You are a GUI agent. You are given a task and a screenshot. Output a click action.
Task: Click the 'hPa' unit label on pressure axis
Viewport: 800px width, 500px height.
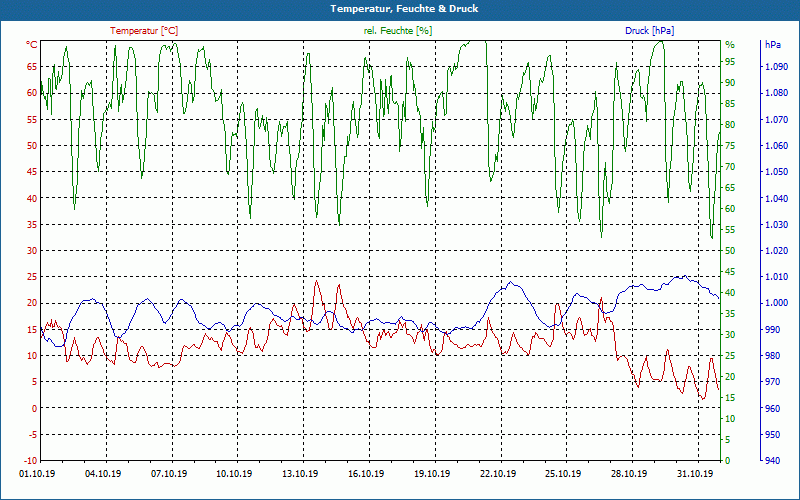point(772,45)
